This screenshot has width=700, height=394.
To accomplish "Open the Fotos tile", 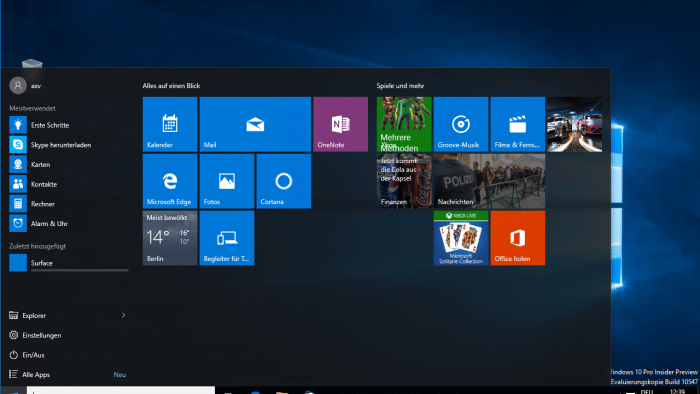I will (227, 181).
